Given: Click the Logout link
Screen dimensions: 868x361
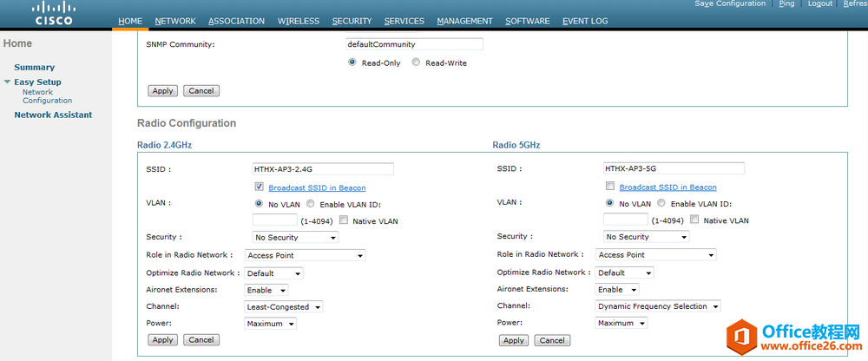Looking at the screenshot, I should [820, 3].
